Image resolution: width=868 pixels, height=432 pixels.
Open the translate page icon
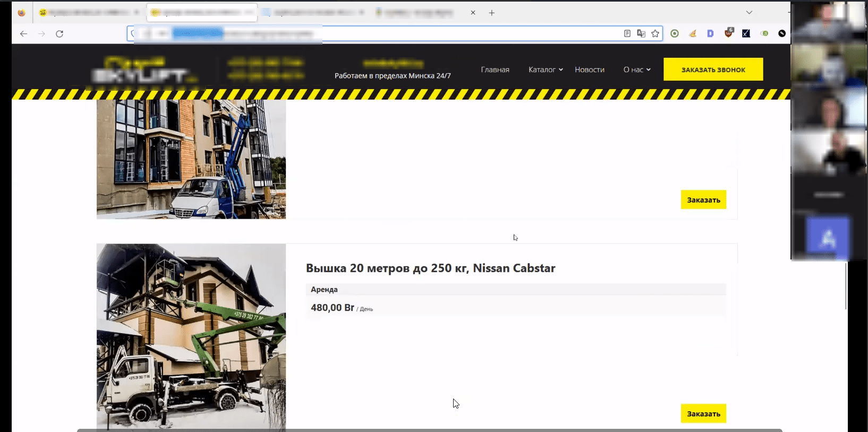pos(641,33)
